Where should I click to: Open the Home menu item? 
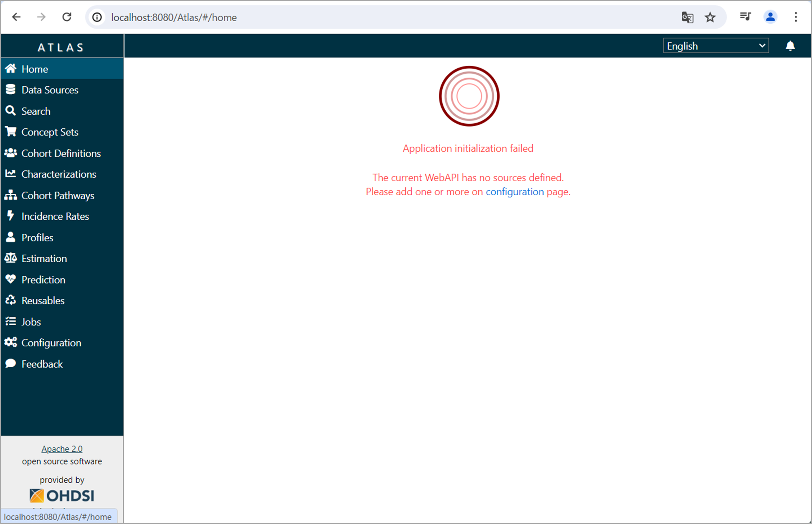tap(62, 69)
